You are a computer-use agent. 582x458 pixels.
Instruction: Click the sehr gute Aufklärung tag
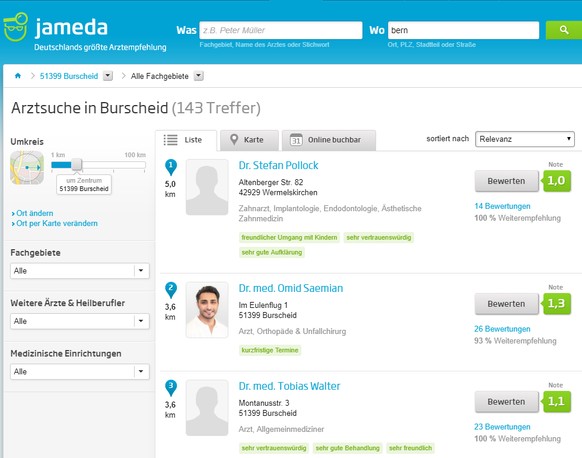[272, 253]
